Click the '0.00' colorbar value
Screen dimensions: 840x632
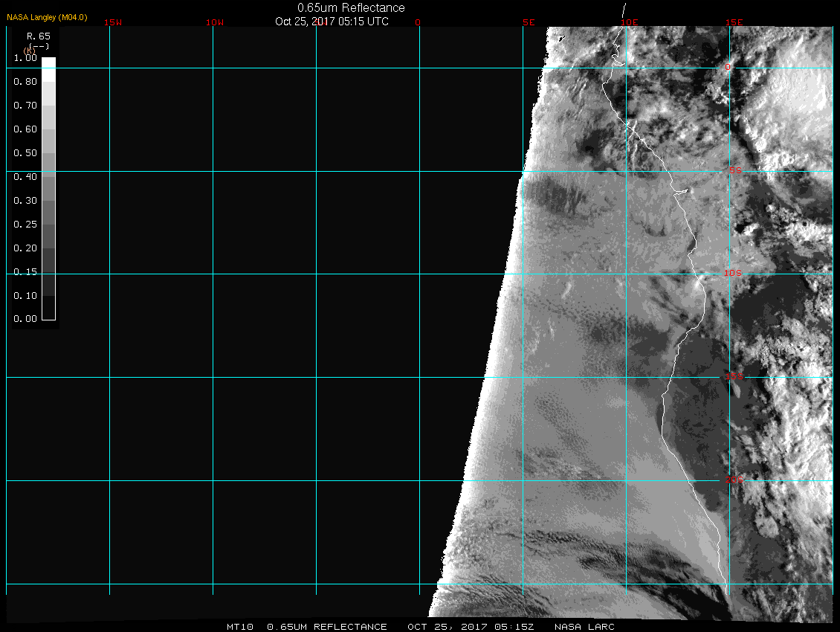click(x=25, y=319)
